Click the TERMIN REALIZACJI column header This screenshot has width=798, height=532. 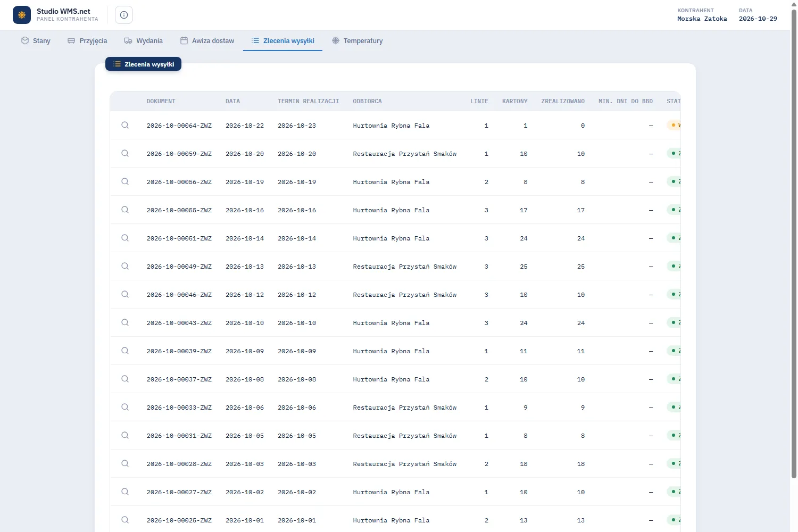[x=309, y=101]
